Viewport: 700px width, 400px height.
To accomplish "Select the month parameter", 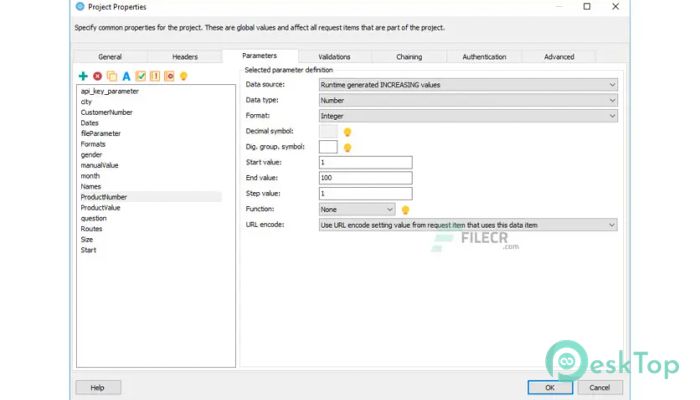I will (x=90, y=176).
